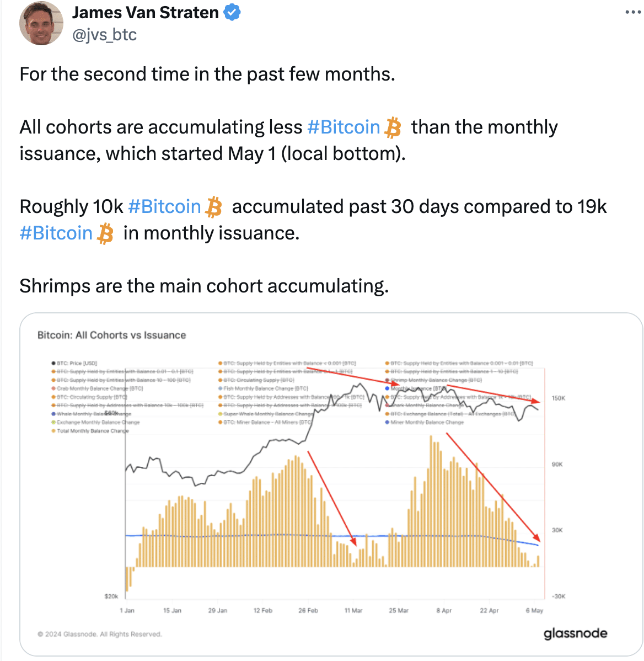Image resolution: width=644 pixels, height=661 pixels.
Task: Toggle the 'BTC: Price [USD]' legend entry
Action: click(74, 363)
